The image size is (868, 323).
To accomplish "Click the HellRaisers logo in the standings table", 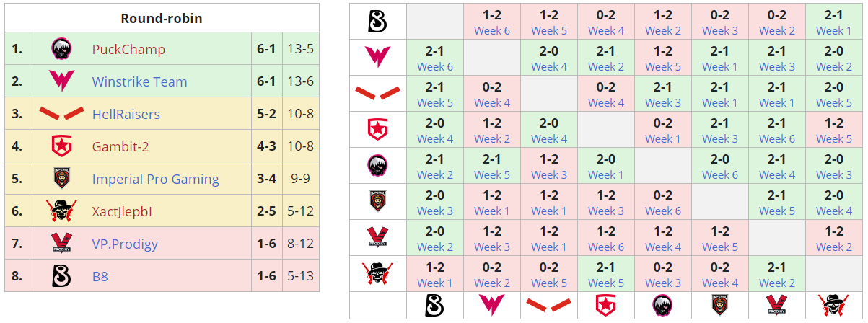I will (61, 114).
